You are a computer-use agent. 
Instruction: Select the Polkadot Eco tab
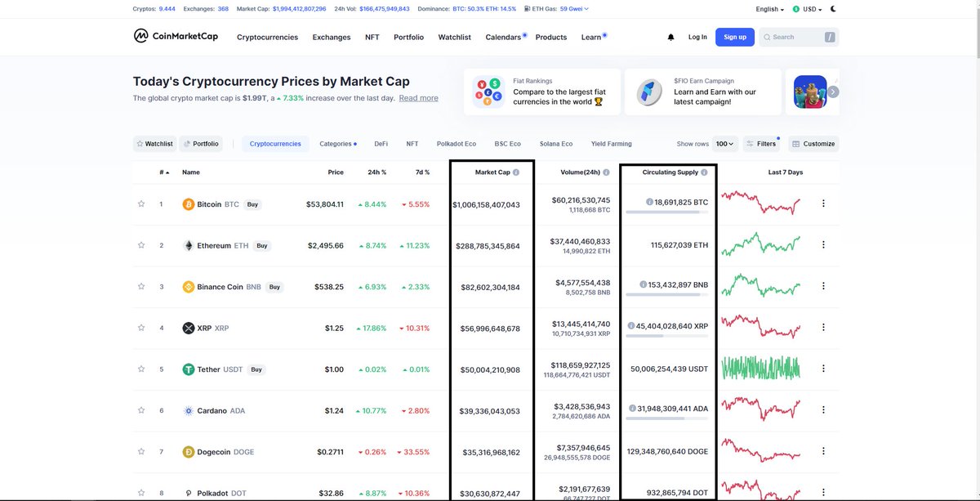(x=457, y=144)
